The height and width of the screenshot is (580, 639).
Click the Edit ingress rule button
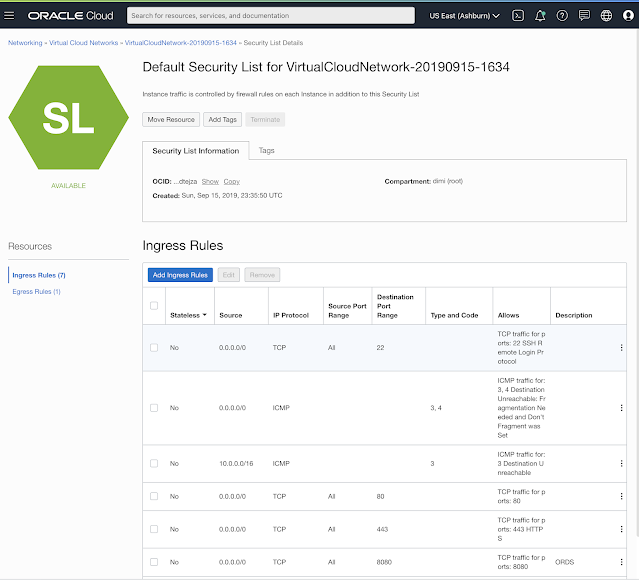(229, 275)
